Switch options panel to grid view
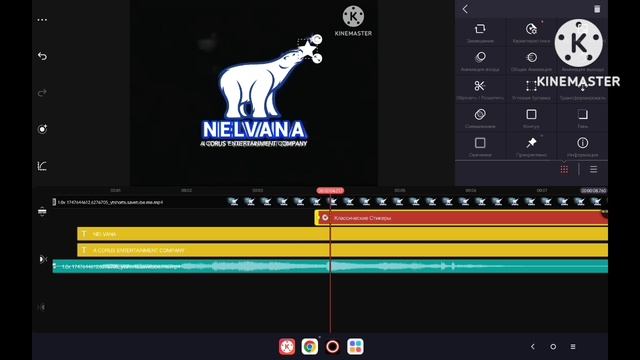 564,169
